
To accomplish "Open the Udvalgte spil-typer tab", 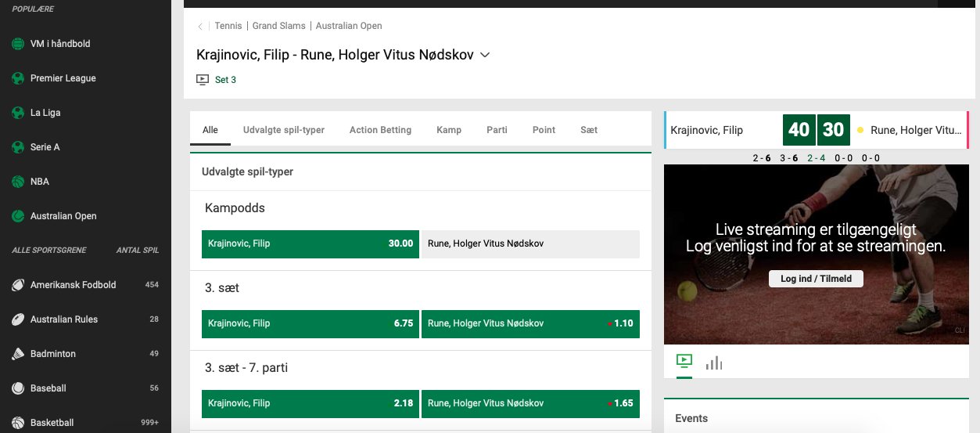I will pos(283,130).
